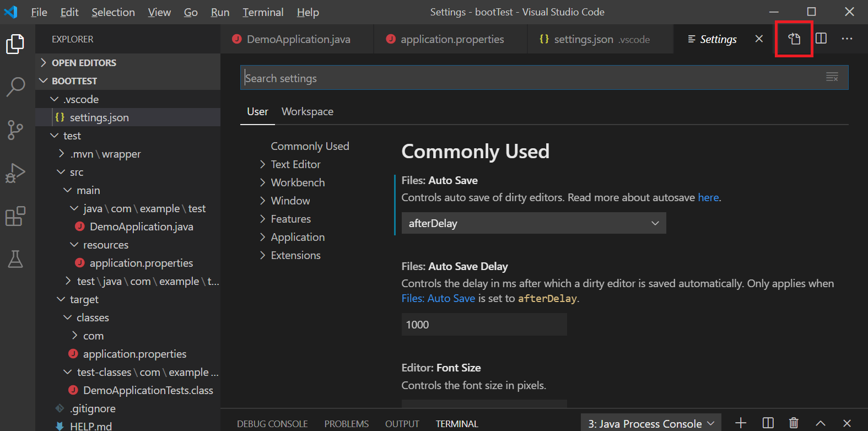Viewport: 868px width, 431px height.
Task: Expand Text Editor settings category
Action: [x=295, y=164]
